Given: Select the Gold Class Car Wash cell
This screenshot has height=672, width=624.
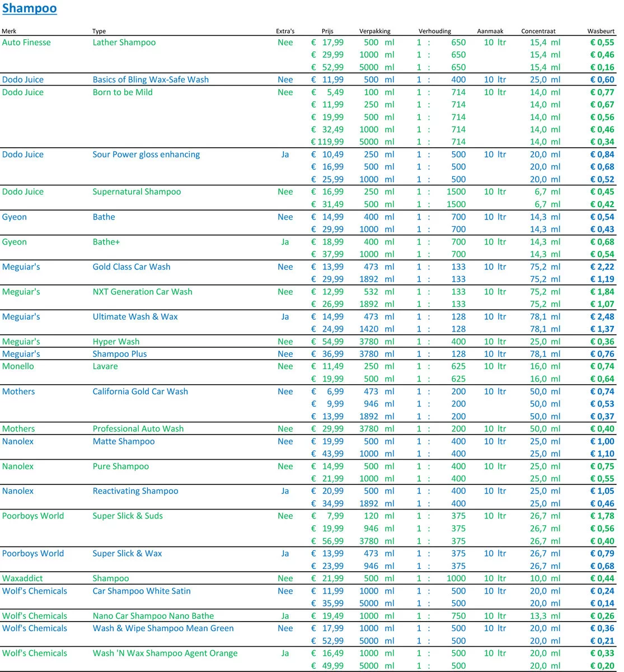Looking at the screenshot, I should (x=132, y=267).
